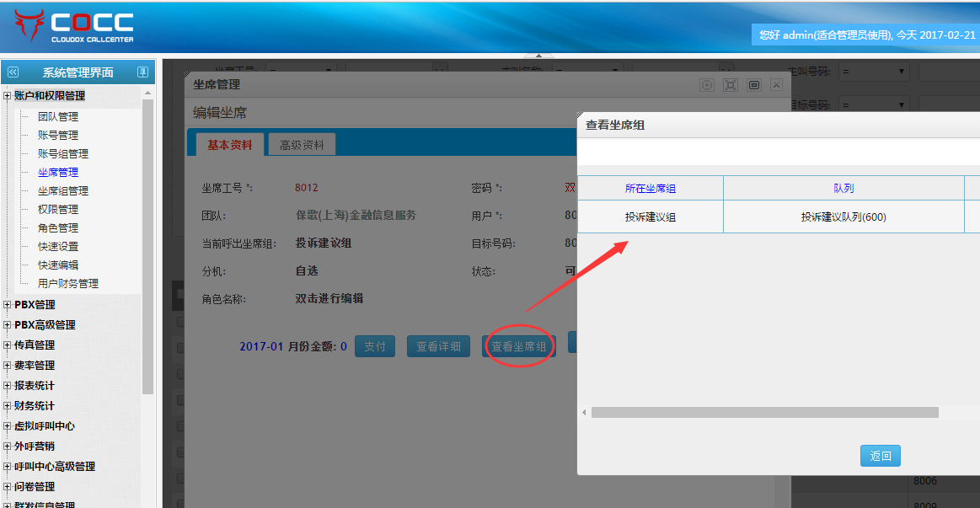Click the fullscreen icon in the 坐席管理 title bar
Screen dimensions: 980x508
731,85
